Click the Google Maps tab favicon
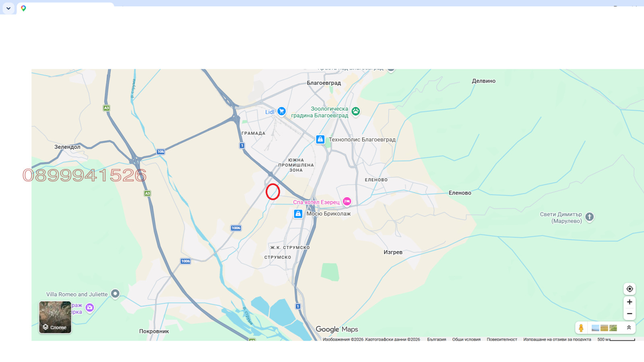Image resolution: width=644 pixels, height=362 pixels. [23, 8]
